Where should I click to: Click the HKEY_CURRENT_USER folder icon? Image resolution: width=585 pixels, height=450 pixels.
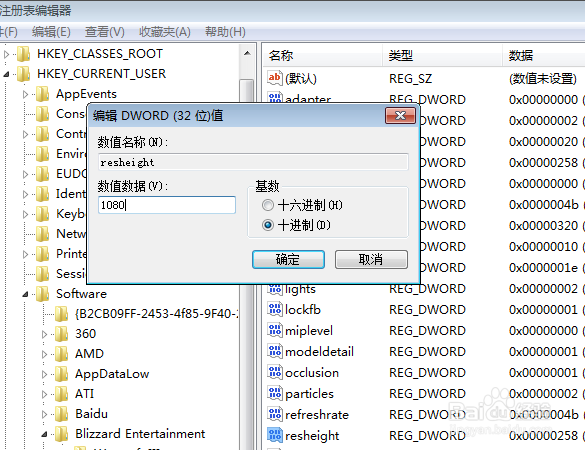pos(24,74)
